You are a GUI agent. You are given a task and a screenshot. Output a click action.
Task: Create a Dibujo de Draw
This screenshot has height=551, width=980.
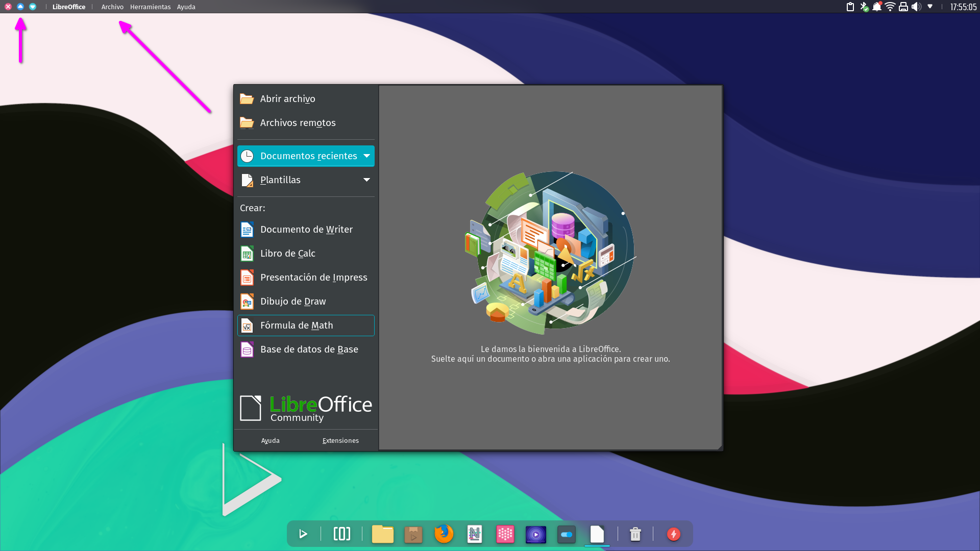tap(306, 302)
